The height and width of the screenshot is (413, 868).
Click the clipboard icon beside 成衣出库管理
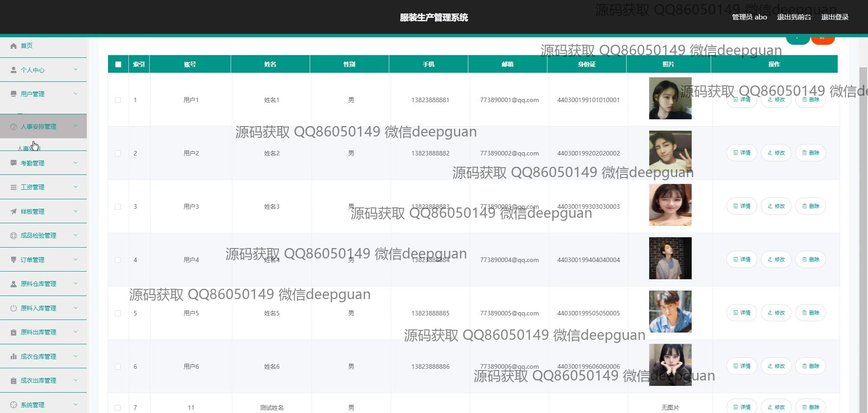point(14,380)
